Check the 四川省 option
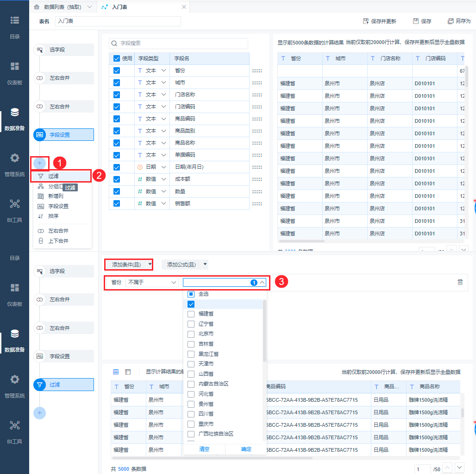Screen dimensions: 476x474 coord(191,414)
